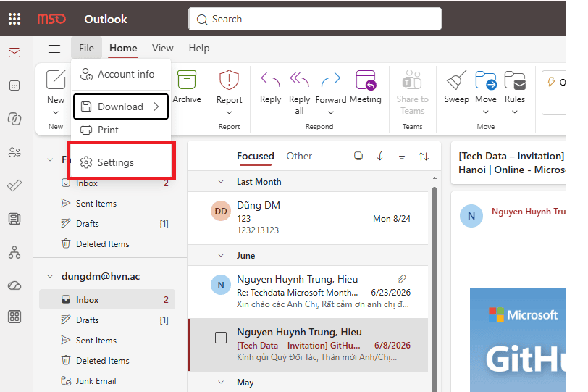Switch to the Other inbox tab
The image size is (588, 392).
(x=299, y=156)
